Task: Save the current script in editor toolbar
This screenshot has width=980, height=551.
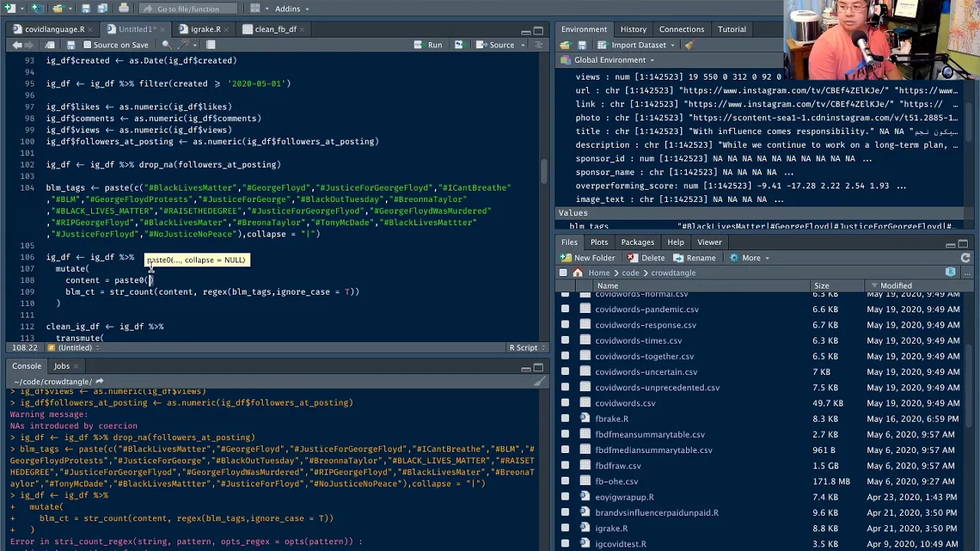Action: tap(70, 45)
